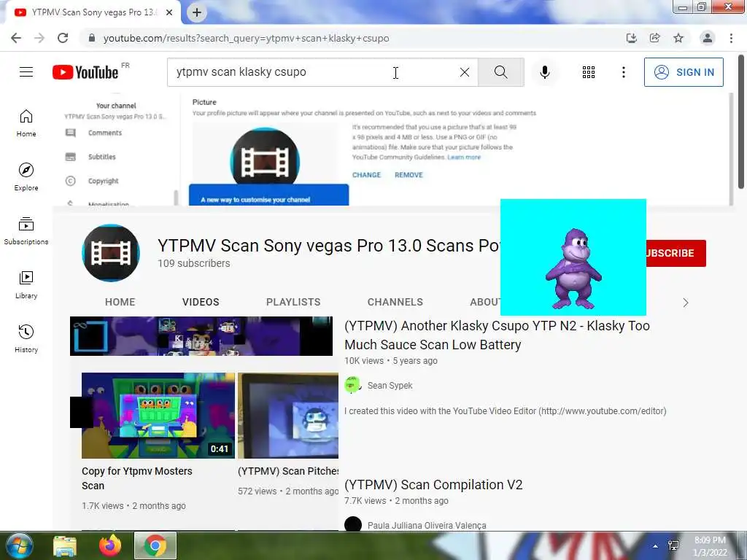Open a new browser tab
747x560 pixels.
[x=197, y=13]
